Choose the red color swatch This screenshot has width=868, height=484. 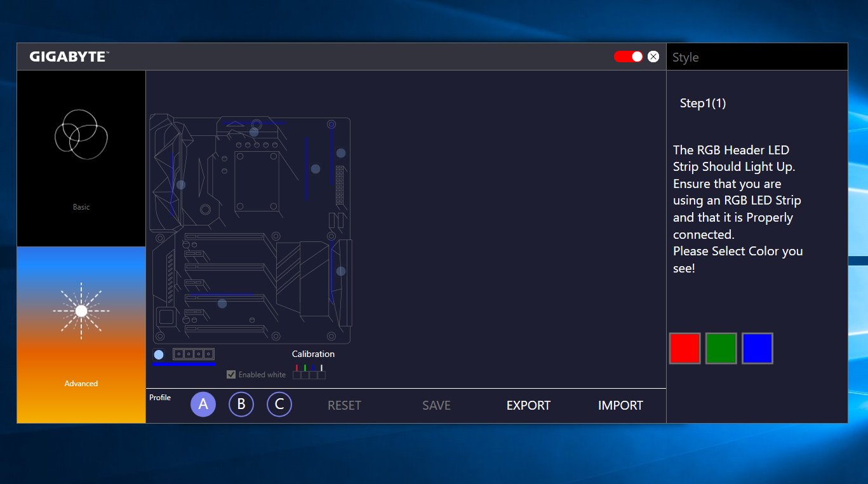[684, 348]
